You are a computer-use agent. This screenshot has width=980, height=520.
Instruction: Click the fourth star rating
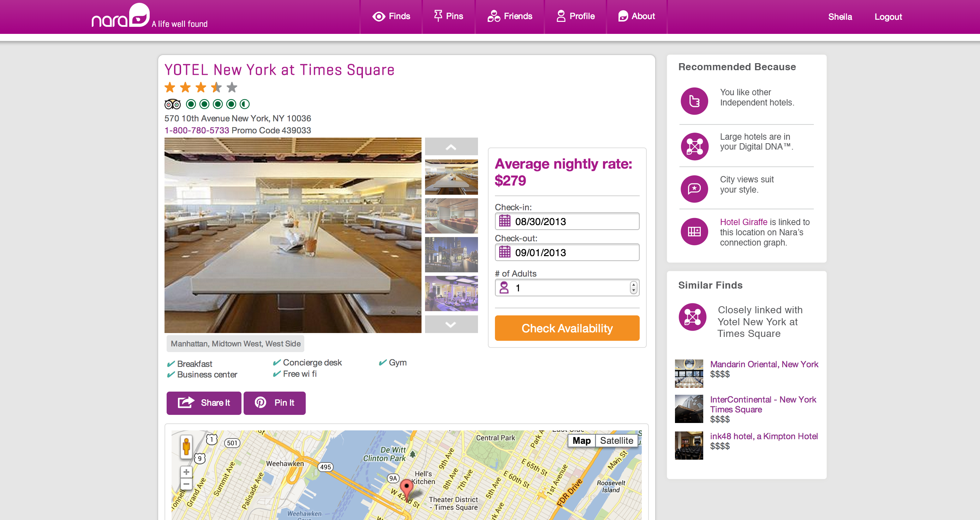click(x=216, y=87)
